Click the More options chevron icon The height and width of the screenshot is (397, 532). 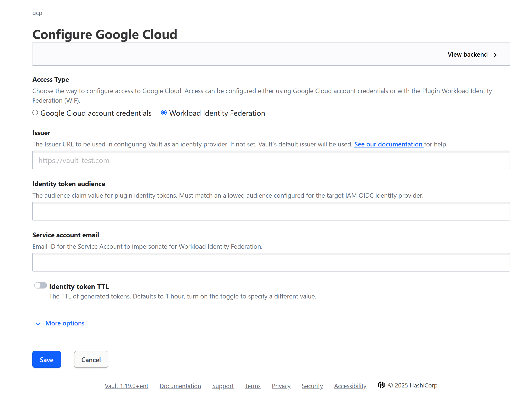(38, 323)
